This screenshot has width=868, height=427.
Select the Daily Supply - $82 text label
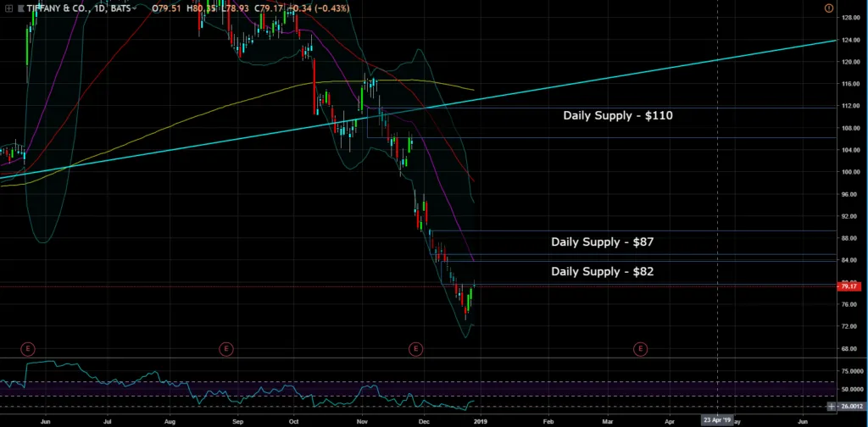[602, 272]
